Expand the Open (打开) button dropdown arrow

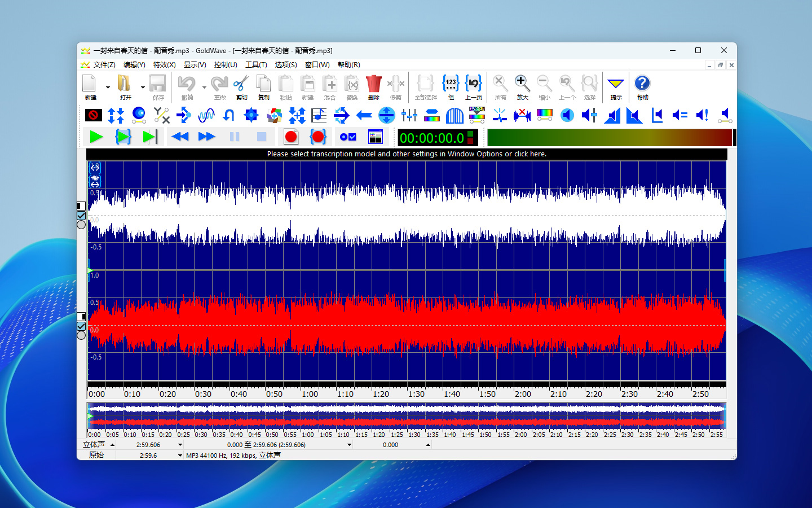[143, 87]
